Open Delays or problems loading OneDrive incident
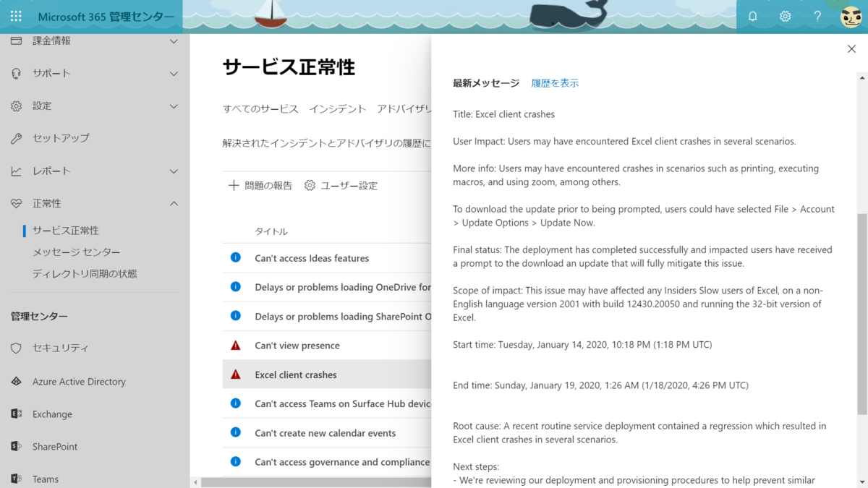The image size is (868, 488). 343,287
